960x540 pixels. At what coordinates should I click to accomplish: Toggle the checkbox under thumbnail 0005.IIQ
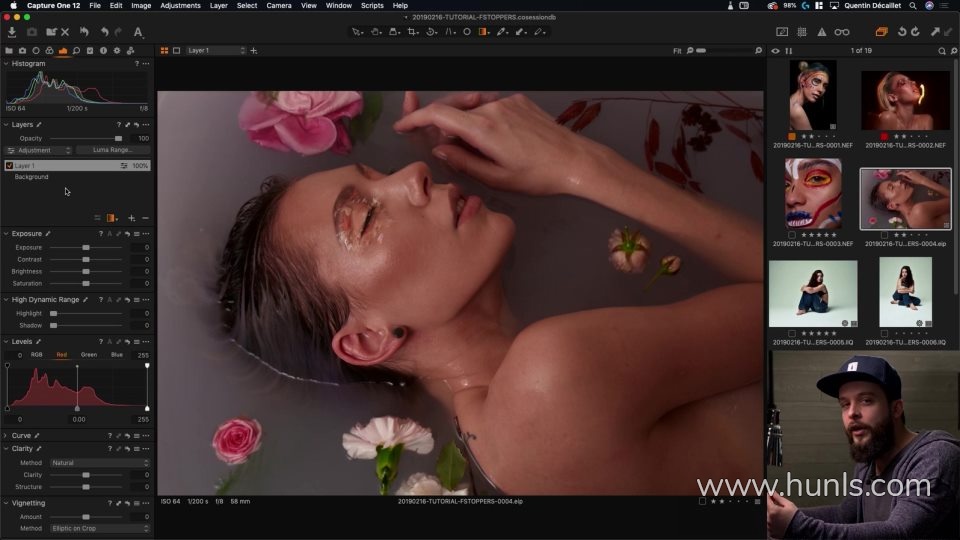(791, 334)
